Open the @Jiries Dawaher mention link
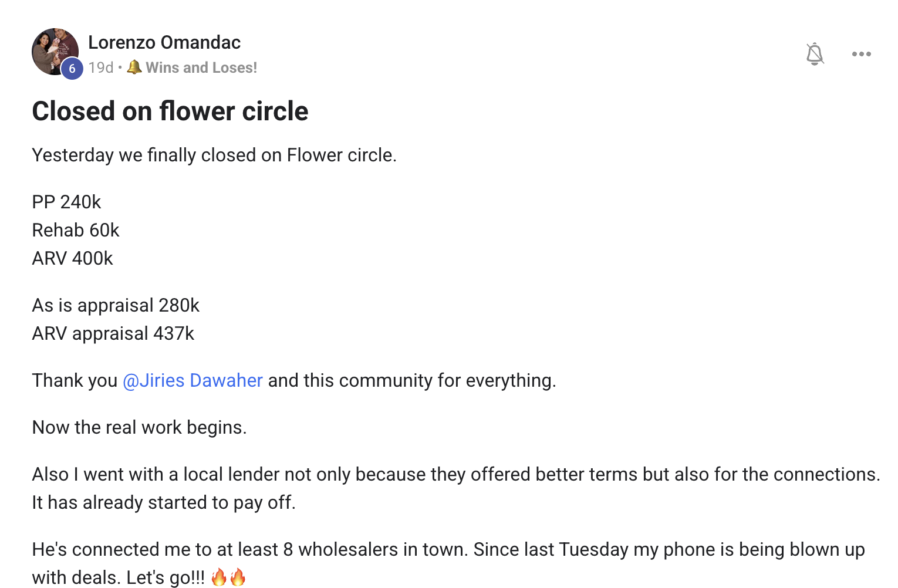 point(193,380)
